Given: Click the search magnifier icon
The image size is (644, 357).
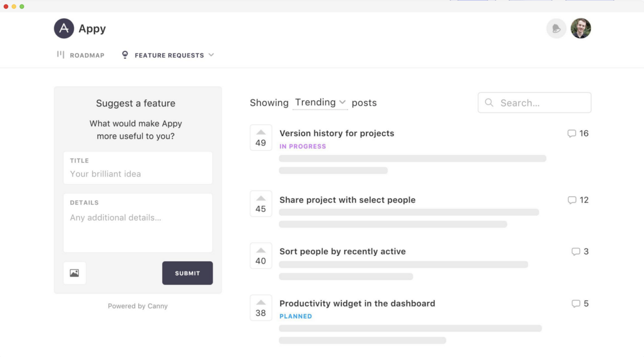Looking at the screenshot, I should pyautogui.click(x=489, y=102).
